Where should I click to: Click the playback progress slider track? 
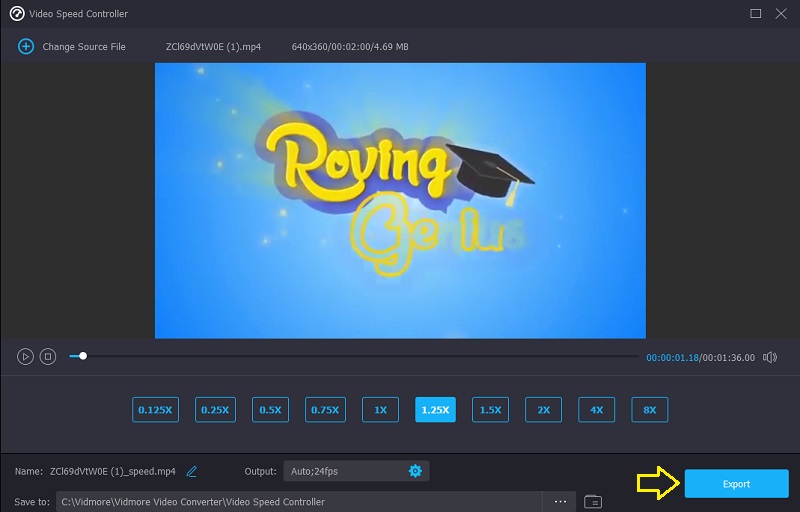click(x=360, y=356)
